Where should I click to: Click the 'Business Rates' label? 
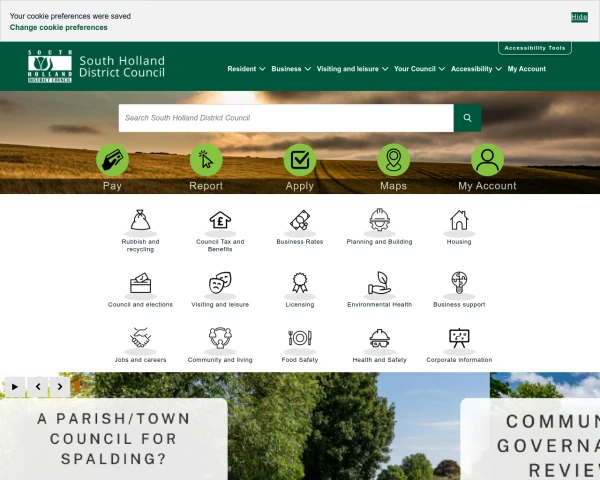(x=300, y=242)
